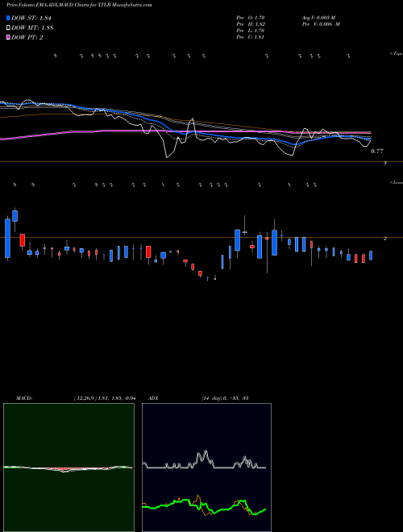Click the price axis label '3'

pos(385,163)
